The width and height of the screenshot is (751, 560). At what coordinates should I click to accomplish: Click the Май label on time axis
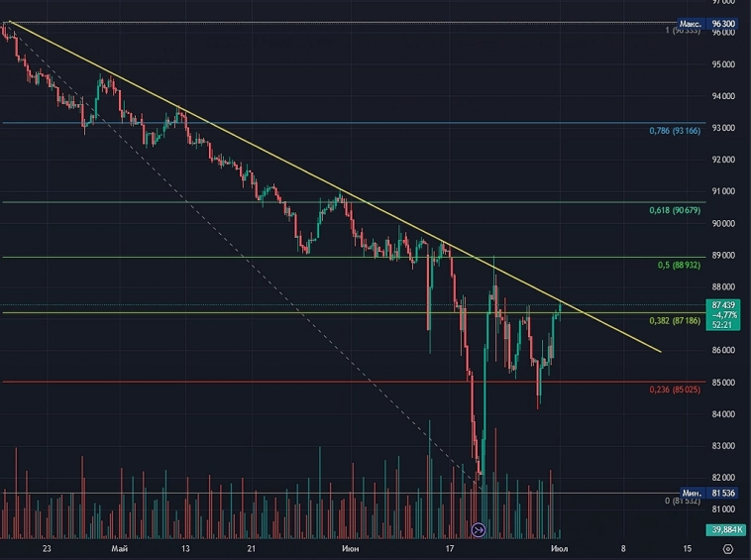pos(120,547)
